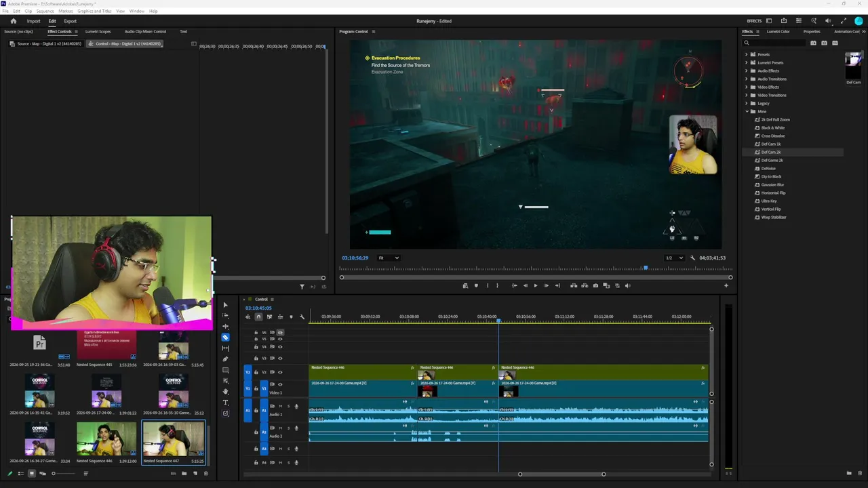Viewport: 868px width, 488px height.
Task: Select the Selection arrow tool
Action: pyautogui.click(x=226, y=305)
